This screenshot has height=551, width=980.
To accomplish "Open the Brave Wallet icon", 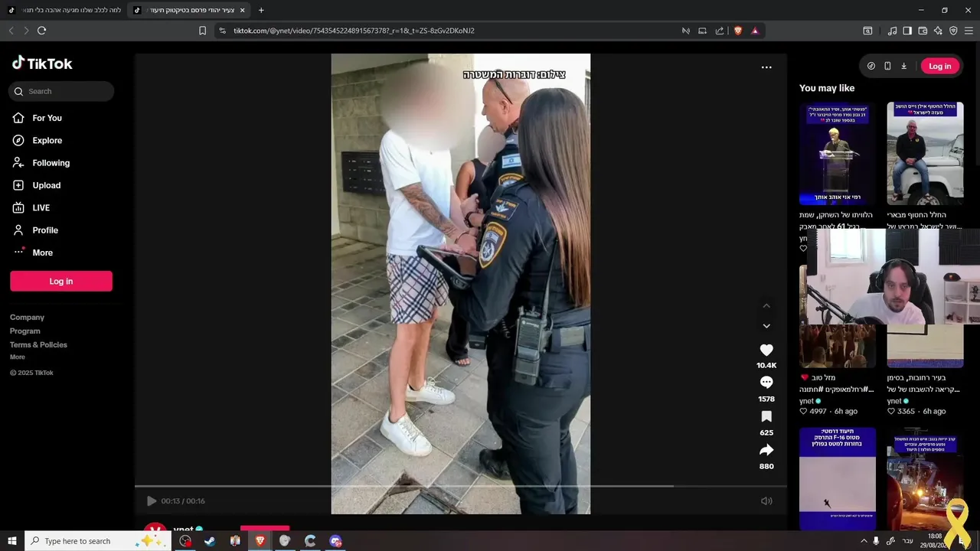I will coord(923,31).
